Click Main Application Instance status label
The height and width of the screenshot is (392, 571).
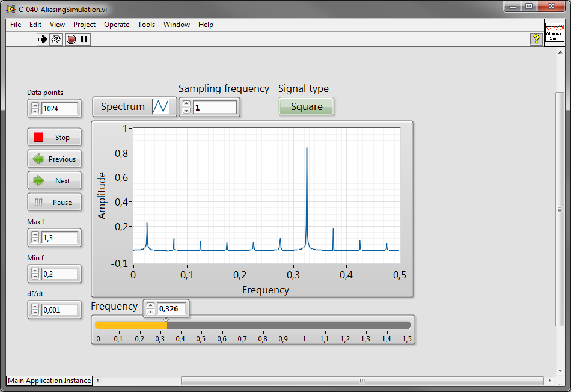tap(49, 381)
